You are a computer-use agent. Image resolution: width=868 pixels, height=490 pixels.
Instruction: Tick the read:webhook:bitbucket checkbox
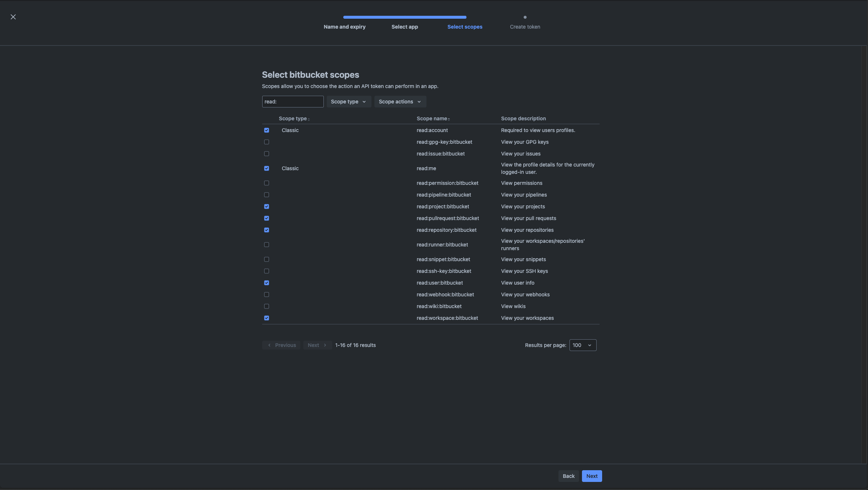(x=267, y=295)
